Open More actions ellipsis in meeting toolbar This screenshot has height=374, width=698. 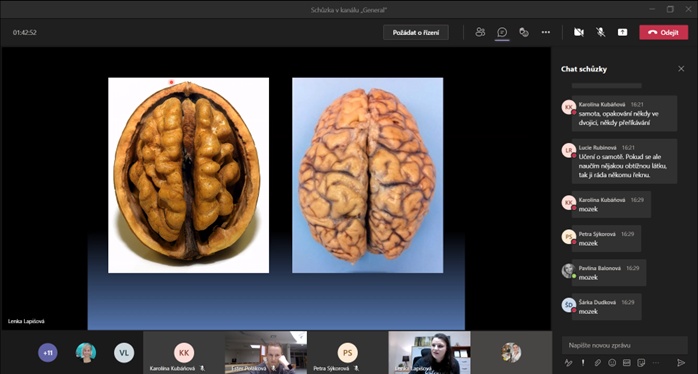[546, 32]
